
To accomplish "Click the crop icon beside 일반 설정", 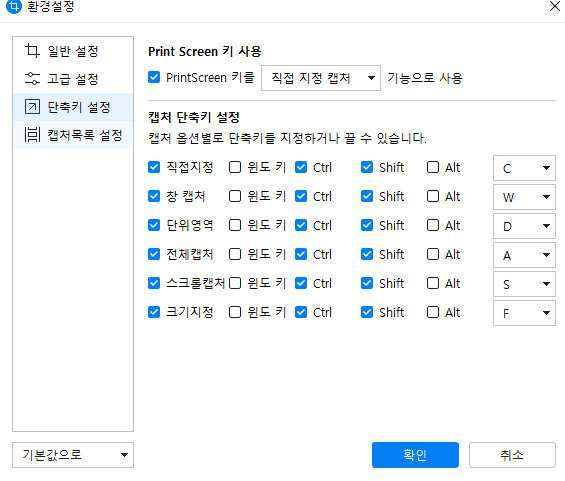I will 32,51.
